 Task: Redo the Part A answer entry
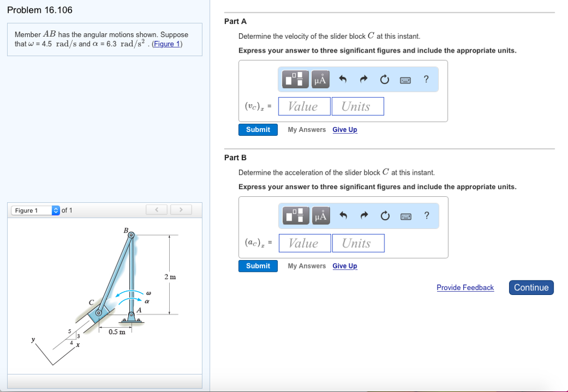[363, 79]
